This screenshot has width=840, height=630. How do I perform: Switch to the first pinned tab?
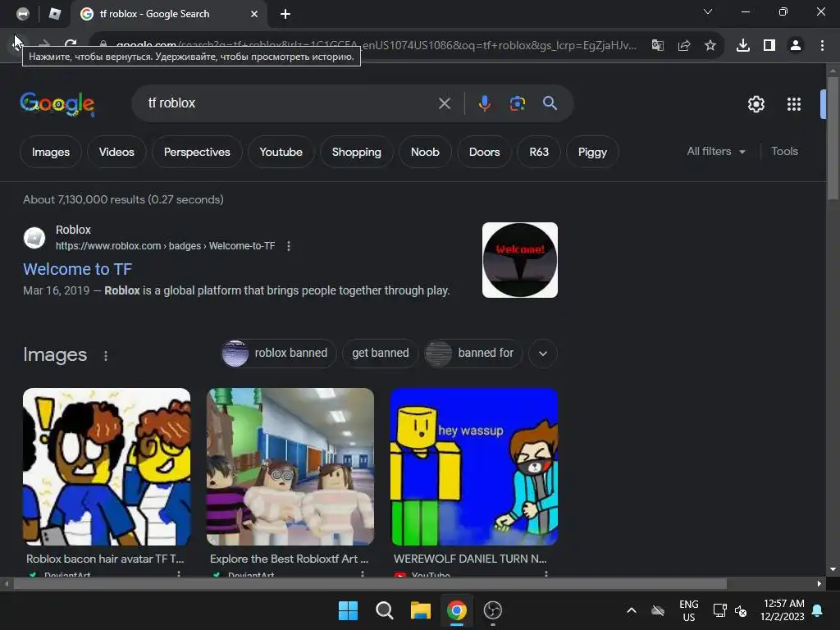click(x=23, y=14)
